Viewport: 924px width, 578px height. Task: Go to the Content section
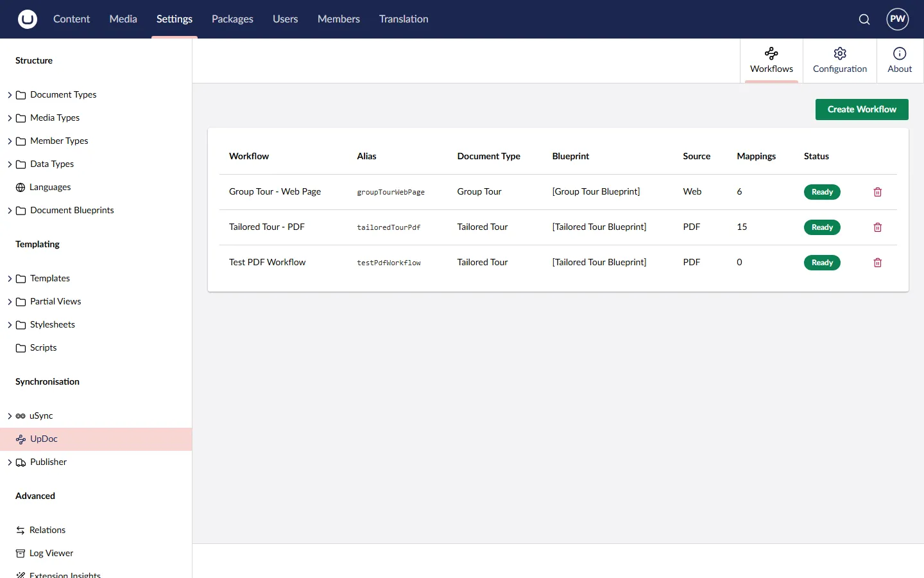[x=71, y=19]
